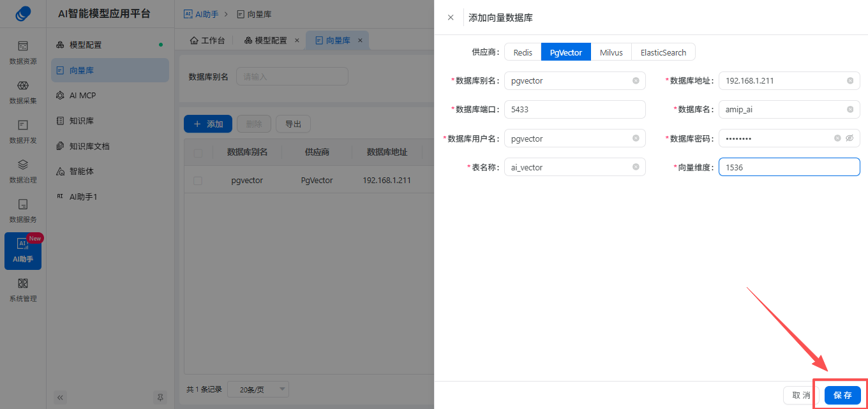Clear the 数据库密码 field

point(837,138)
